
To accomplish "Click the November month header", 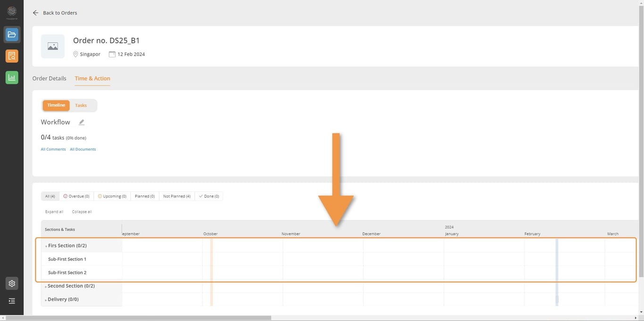I will point(291,234).
